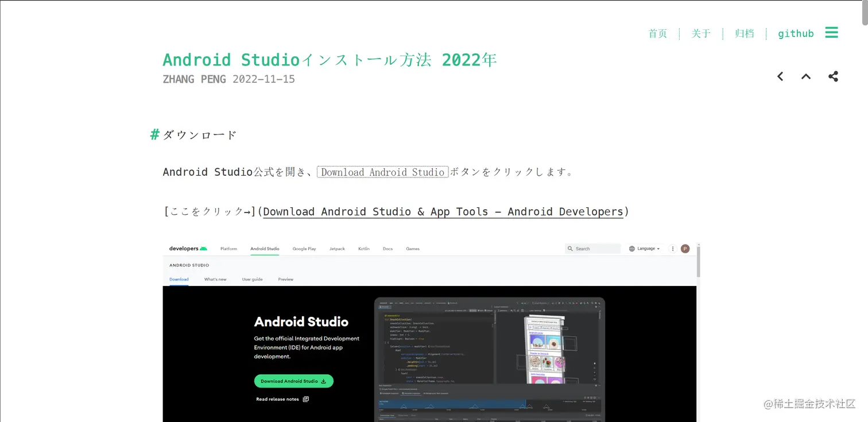Click the globe icon next to Language
The image size is (868, 422).
coord(632,248)
